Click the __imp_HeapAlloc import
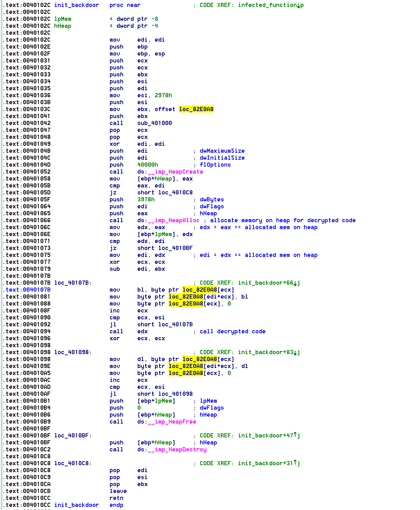Viewport: 420px width, 510px height. click(173, 220)
